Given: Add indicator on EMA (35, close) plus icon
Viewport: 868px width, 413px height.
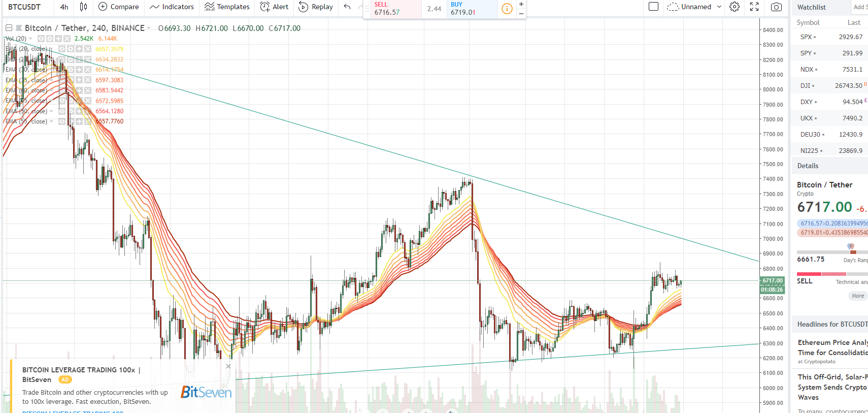Looking at the screenshot, I should pos(79,80).
